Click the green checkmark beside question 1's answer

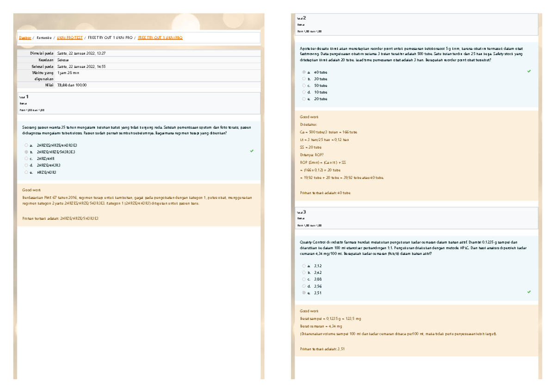[251, 151]
